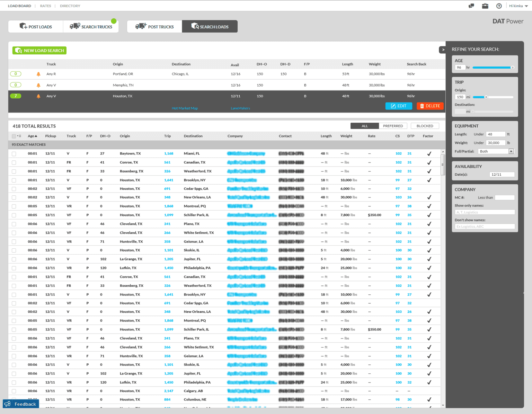Open the messages icon in the header
Viewport: 532px width, 414px height.
point(471,6)
